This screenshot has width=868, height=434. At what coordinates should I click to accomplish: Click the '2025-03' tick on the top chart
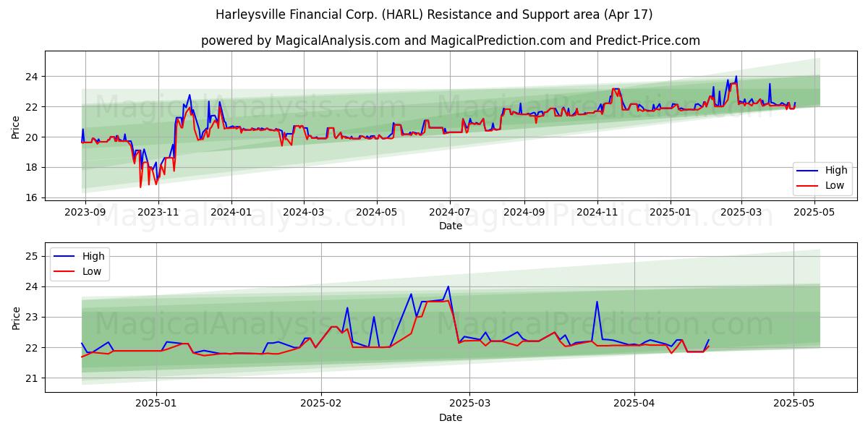pyautogui.click(x=741, y=213)
